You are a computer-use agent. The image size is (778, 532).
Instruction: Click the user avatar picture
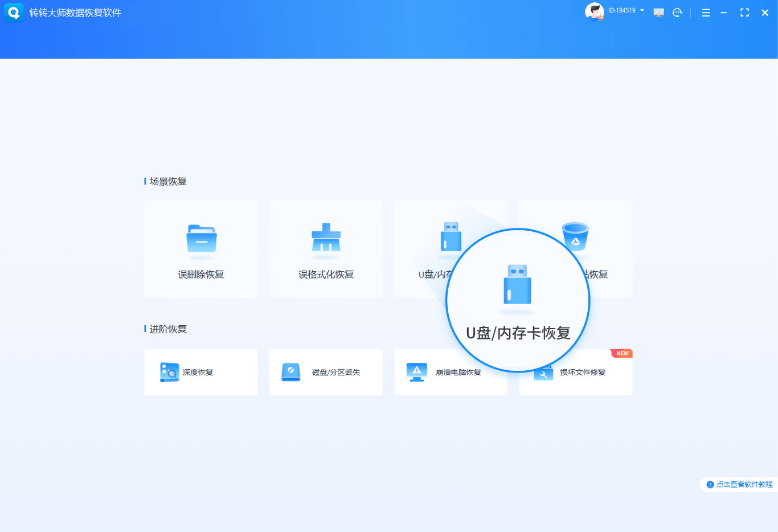tap(594, 11)
